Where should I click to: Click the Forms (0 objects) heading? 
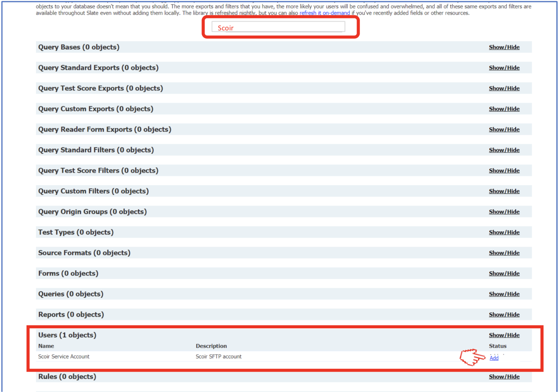point(68,273)
